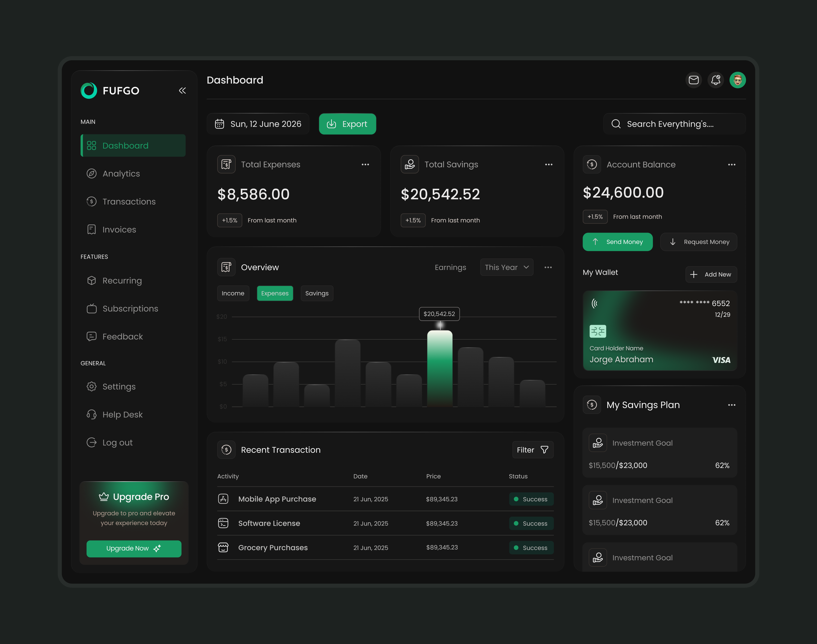Click the Search Everything's field
Screen dimensions: 817x644
(x=675, y=124)
